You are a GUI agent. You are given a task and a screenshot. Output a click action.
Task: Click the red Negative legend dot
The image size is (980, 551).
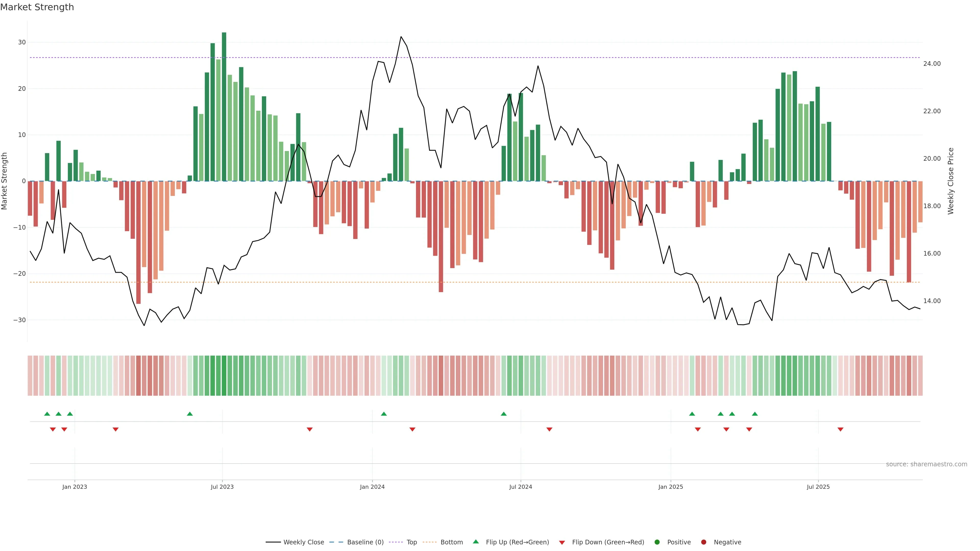[x=703, y=542]
